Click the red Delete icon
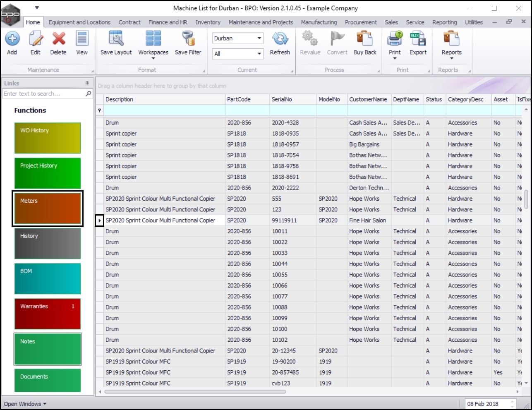532x410 pixels. pyautogui.click(x=58, y=39)
